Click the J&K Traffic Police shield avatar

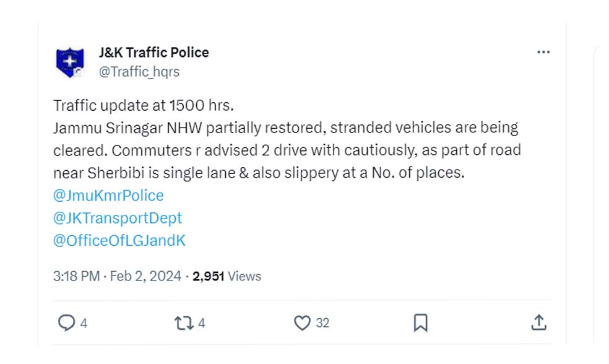69,62
